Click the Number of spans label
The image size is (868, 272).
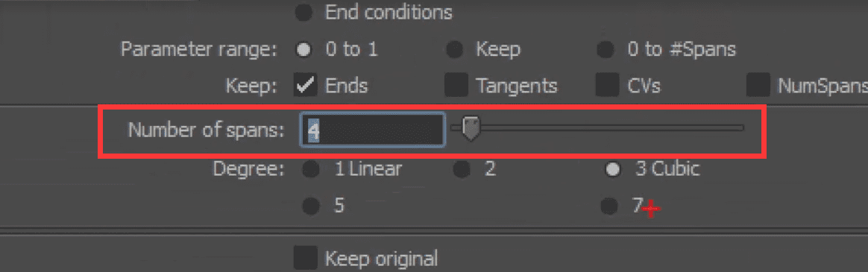[x=206, y=130]
